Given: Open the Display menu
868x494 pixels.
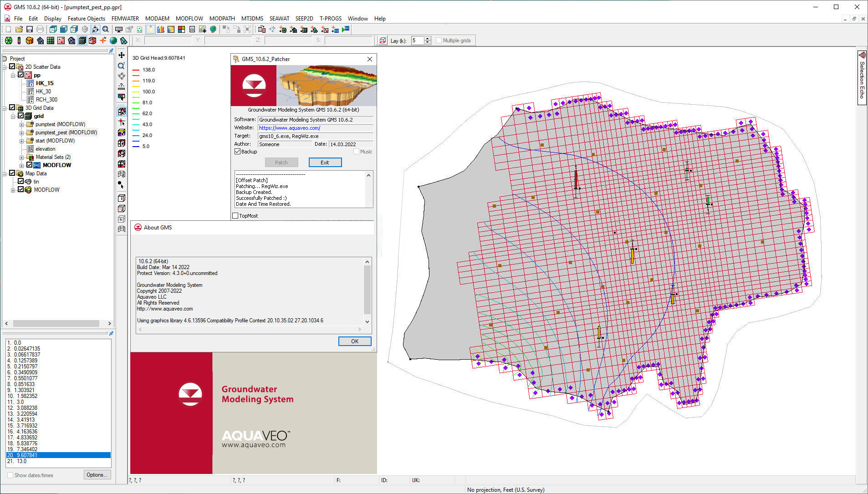Looking at the screenshot, I should click(x=53, y=19).
